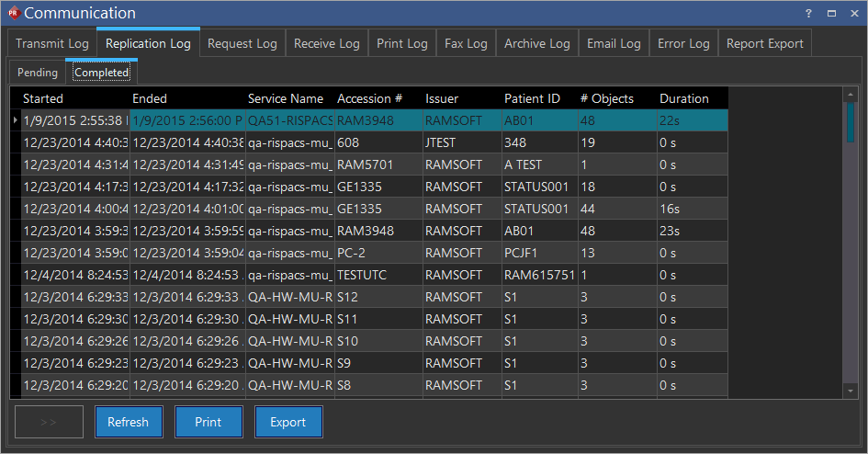Click the app logo icon in title bar
The image size is (868, 454).
coord(13,13)
